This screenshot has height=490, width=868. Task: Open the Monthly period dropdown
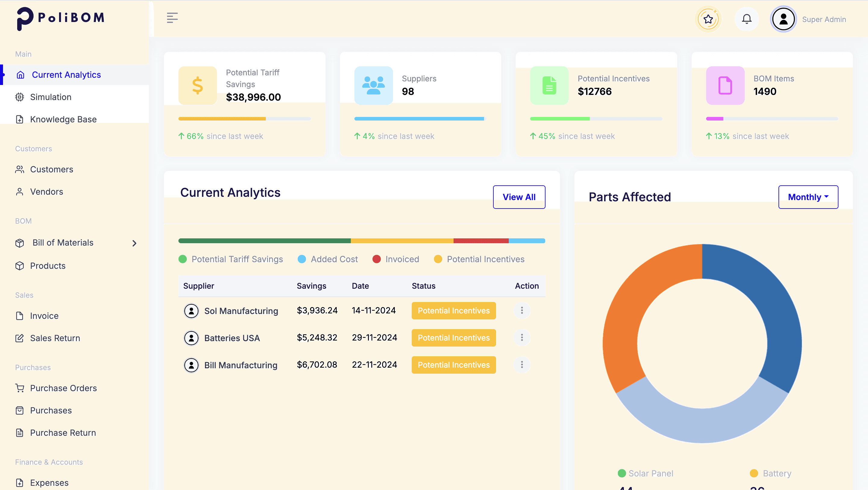[808, 197]
